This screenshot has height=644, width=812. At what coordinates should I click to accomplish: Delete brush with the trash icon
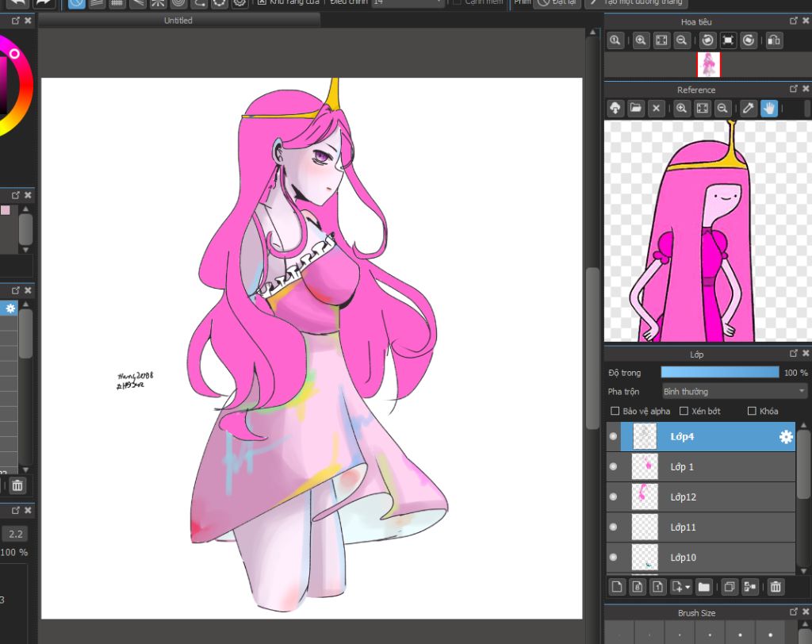(17, 485)
